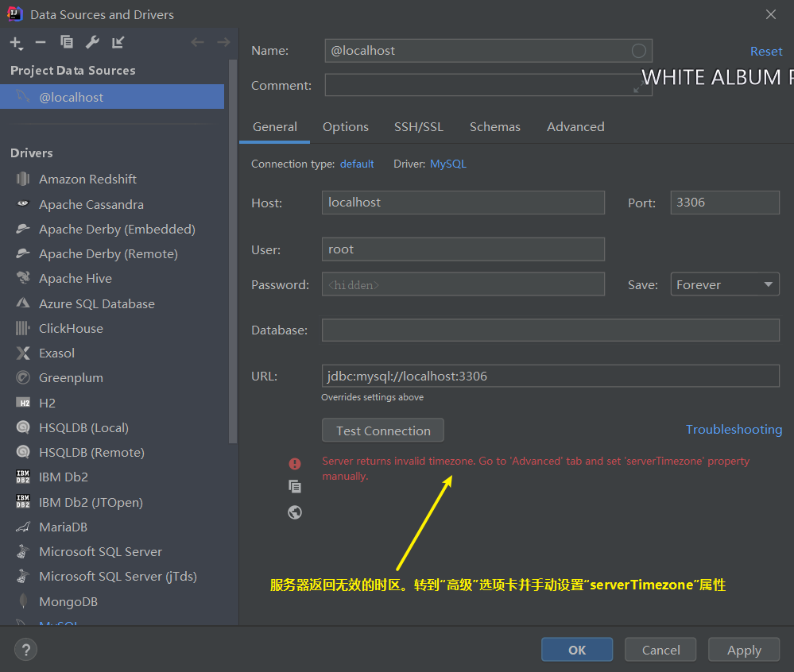Click the Port field showing 3306
The width and height of the screenshot is (794, 672).
pyautogui.click(x=725, y=203)
